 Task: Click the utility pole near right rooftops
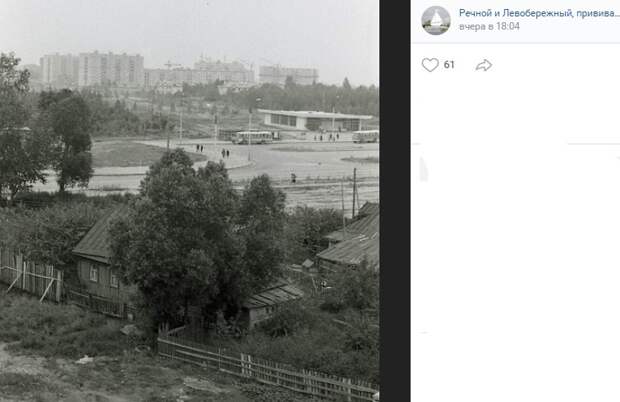pos(354,193)
